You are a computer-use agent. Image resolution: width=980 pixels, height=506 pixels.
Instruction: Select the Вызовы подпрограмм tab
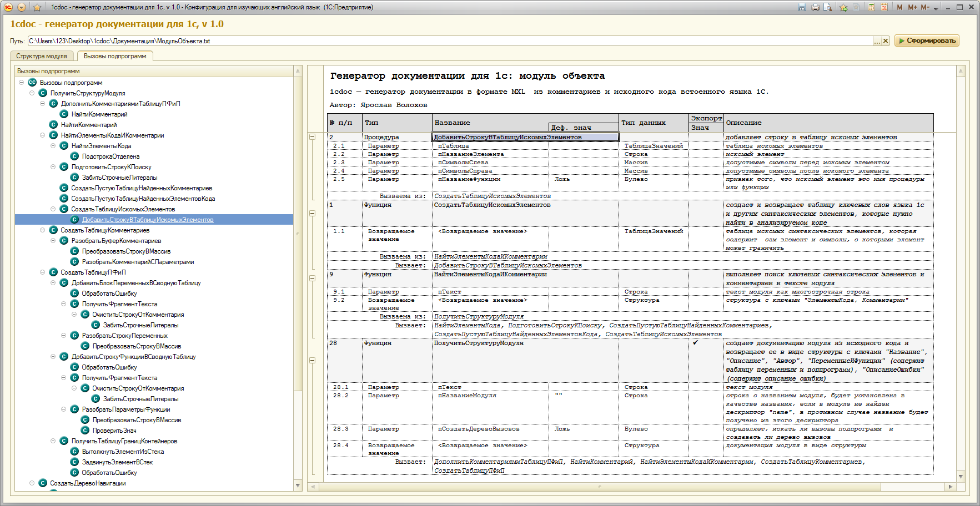click(x=115, y=56)
